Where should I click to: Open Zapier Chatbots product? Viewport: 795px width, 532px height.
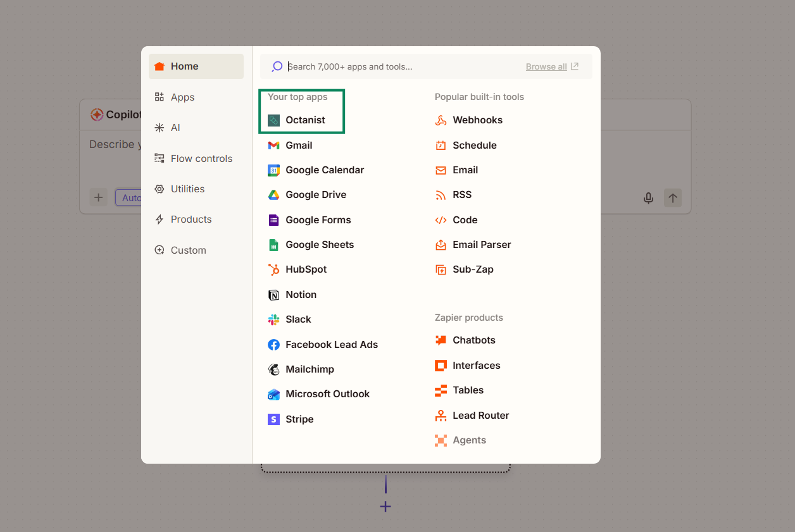tap(473, 340)
